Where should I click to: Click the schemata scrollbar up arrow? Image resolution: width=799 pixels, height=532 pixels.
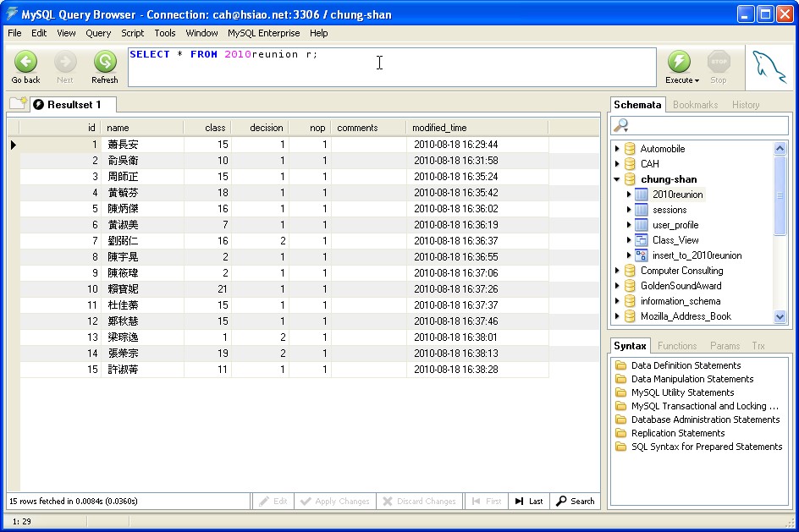[x=780, y=149]
